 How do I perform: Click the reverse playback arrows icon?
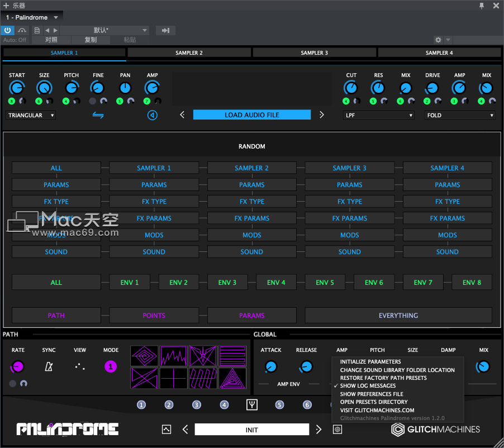(98, 115)
